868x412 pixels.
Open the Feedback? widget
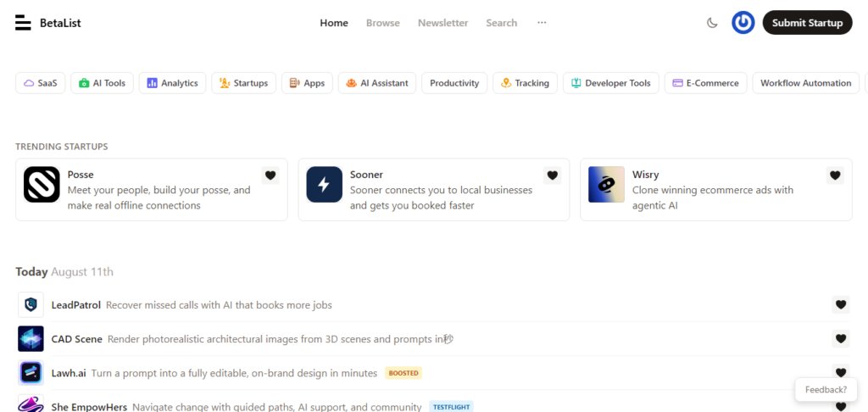826,389
